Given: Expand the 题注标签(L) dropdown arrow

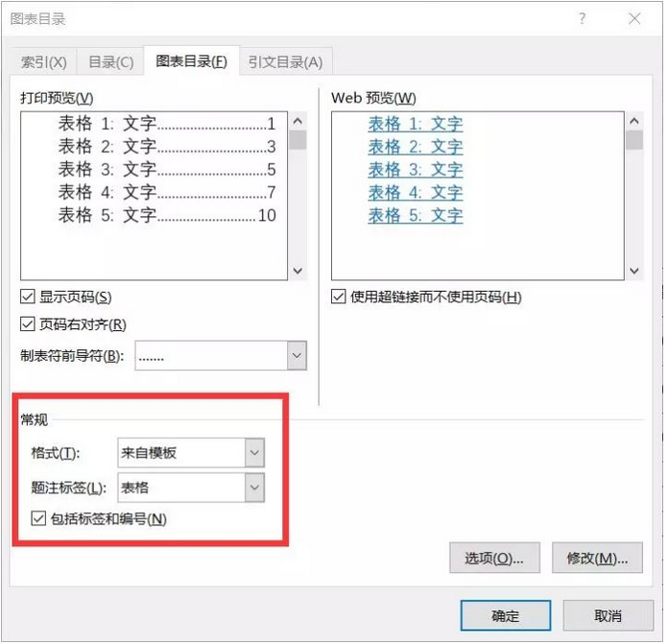Looking at the screenshot, I should tap(254, 488).
